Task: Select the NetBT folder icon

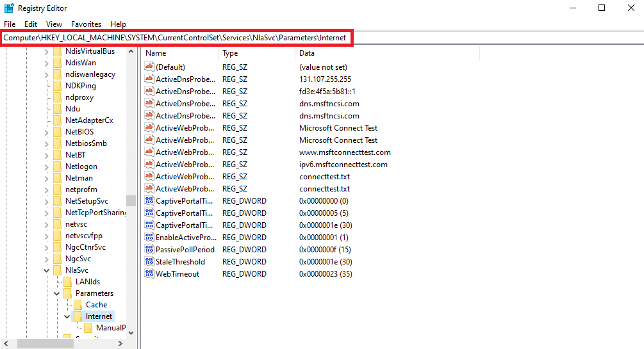Action: pyautogui.click(x=58, y=155)
